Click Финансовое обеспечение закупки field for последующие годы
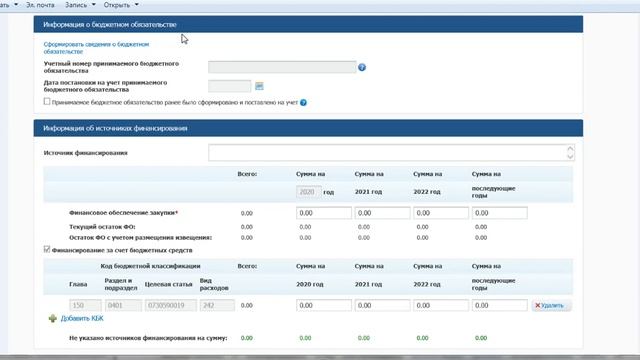This screenshot has width=640, height=360. click(500, 213)
